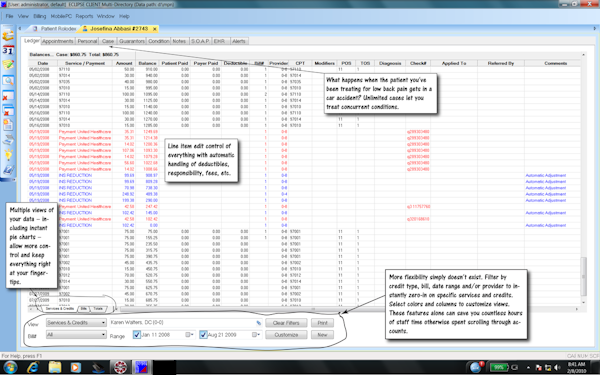Select the Ledger tab
The width and height of the screenshot is (600, 375).
[31, 41]
